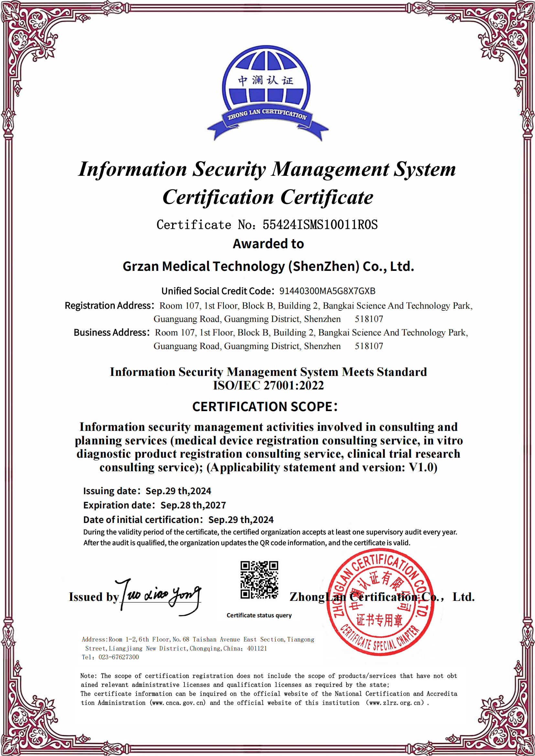Click the Expiration date Sep.28 th,2027

click(x=193, y=505)
